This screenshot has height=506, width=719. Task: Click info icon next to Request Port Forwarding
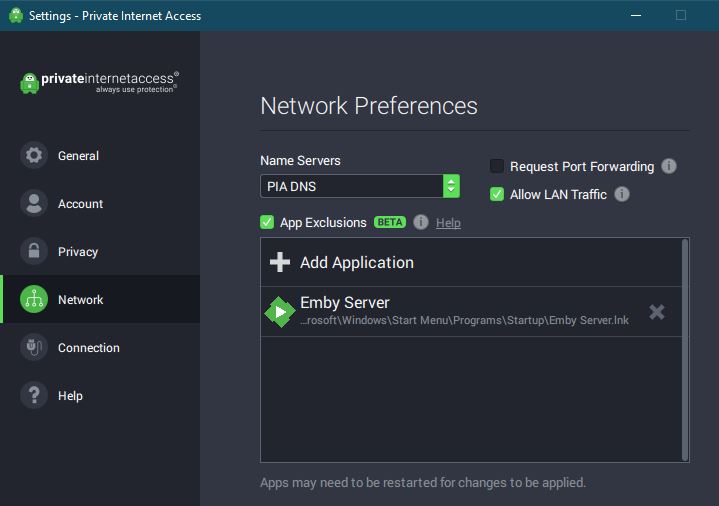(669, 166)
